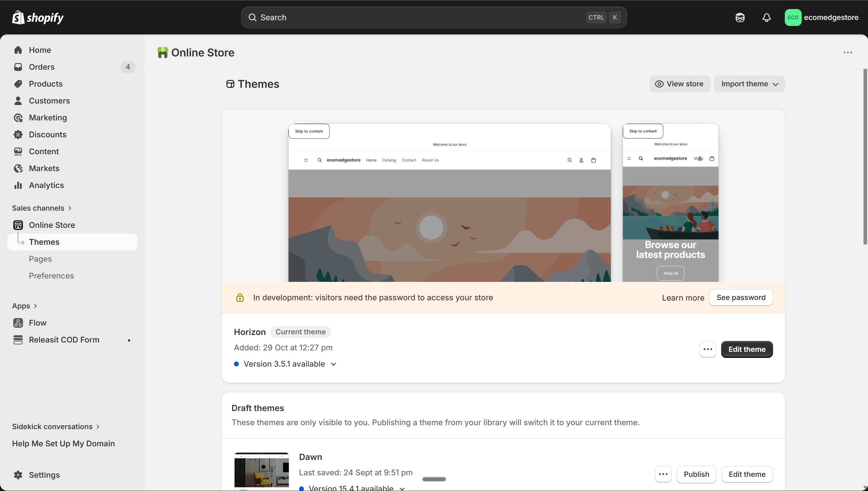Open the Online Store page options menu
The image size is (868, 491).
click(x=848, y=53)
